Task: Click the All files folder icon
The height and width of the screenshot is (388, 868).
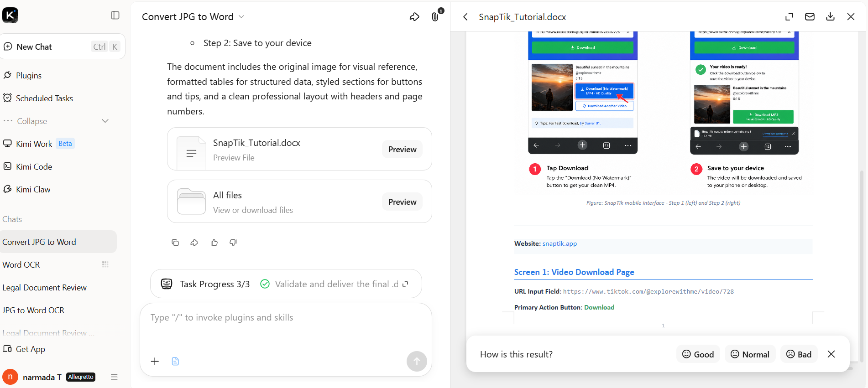Action: tap(191, 201)
